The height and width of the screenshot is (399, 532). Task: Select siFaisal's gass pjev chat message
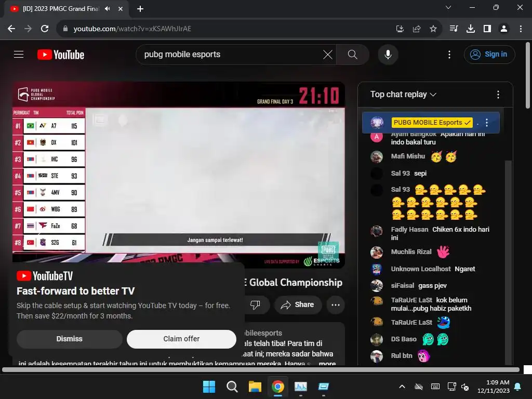click(x=433, y=286)
